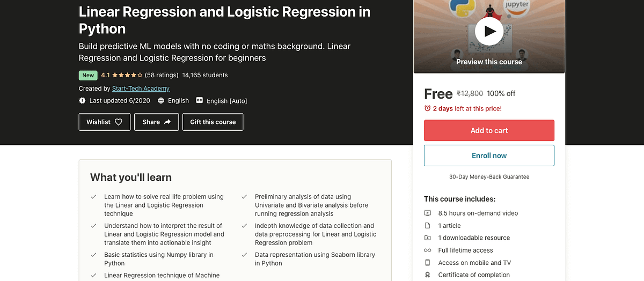The height and width of the screenshot is (281, 644).
Task: Click the English [Auto] captions text
Action: point(227,101)
